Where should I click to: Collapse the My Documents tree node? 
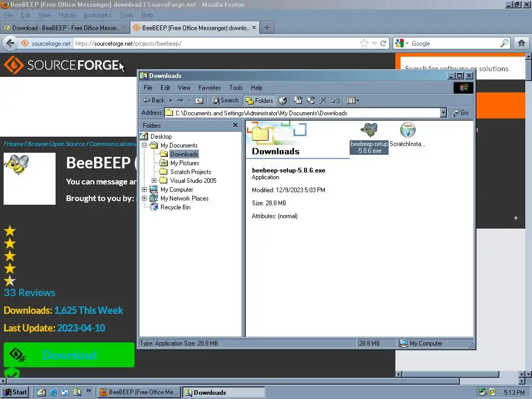[144, 145]
